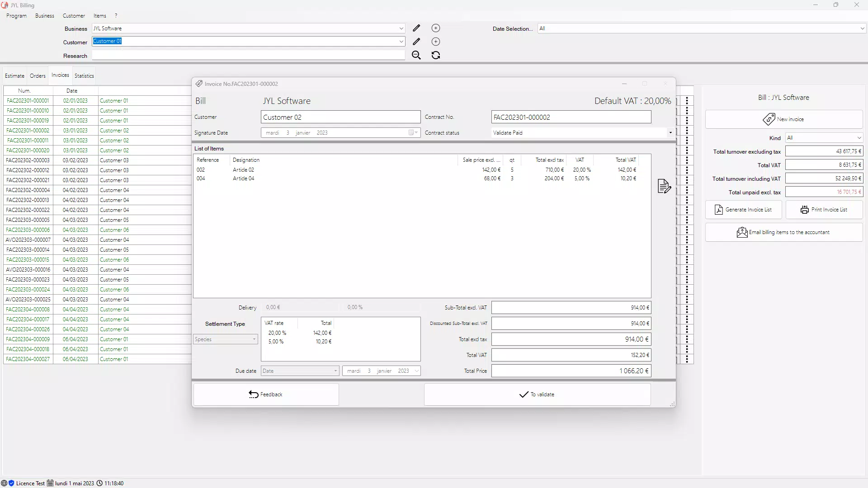Select credit note row AVO202303-000007
The width and height of the screenshot is (868, 488).
tap(97, 240)
